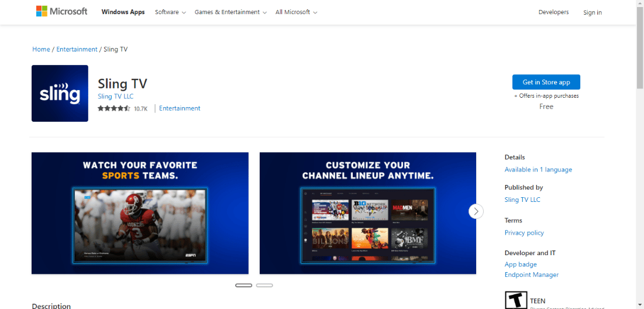Open Sling TV LLC under Published by
Screen dimensions: 644x309
click(522, 200)
